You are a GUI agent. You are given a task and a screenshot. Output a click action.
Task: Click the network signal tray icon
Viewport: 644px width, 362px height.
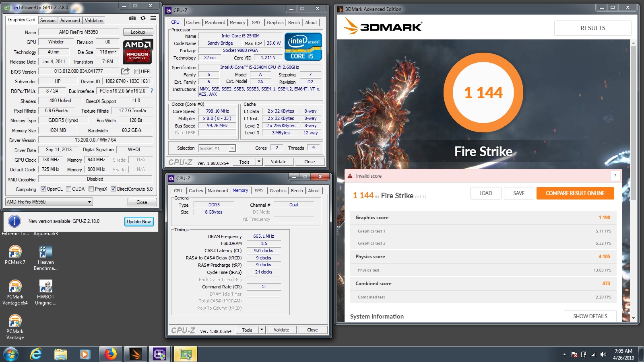[593, 354]
